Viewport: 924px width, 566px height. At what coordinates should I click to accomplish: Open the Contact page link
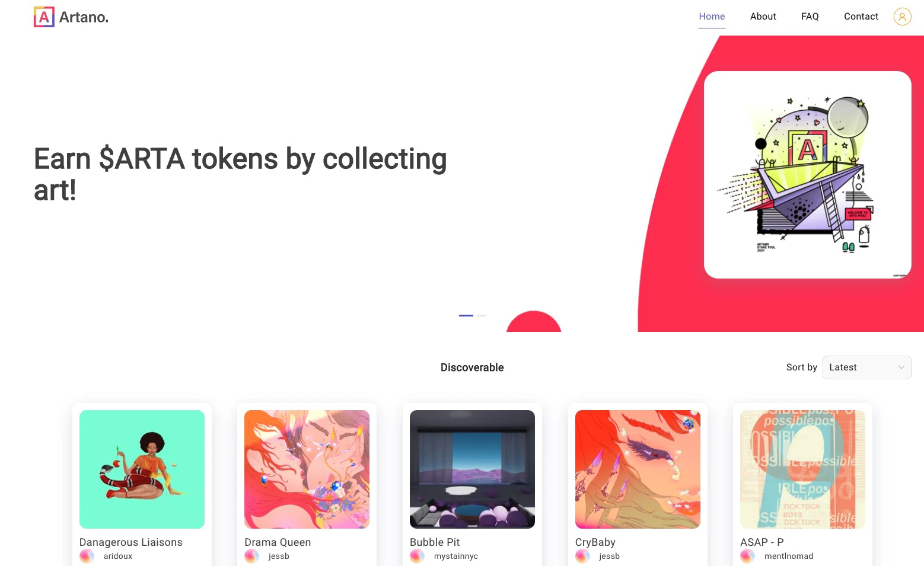[x=861, y=17]
